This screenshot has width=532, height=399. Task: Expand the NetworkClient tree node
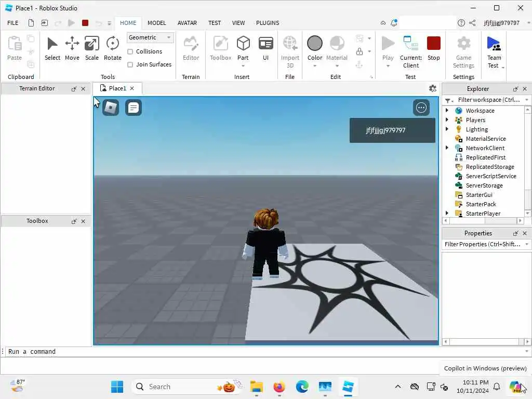pos(447,148)
